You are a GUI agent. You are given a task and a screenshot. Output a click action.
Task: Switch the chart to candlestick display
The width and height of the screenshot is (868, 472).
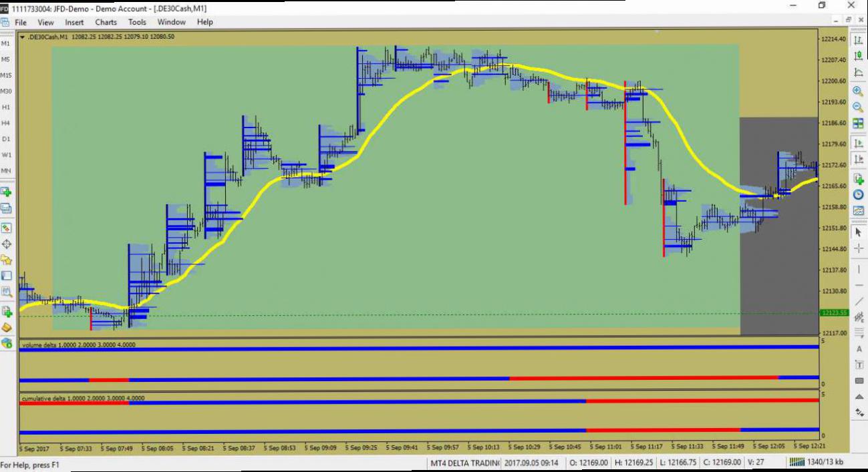861,55
